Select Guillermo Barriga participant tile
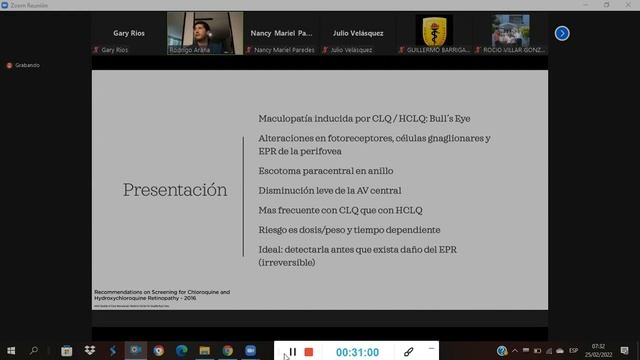This screenshot has width=640, height=360. 434,33
